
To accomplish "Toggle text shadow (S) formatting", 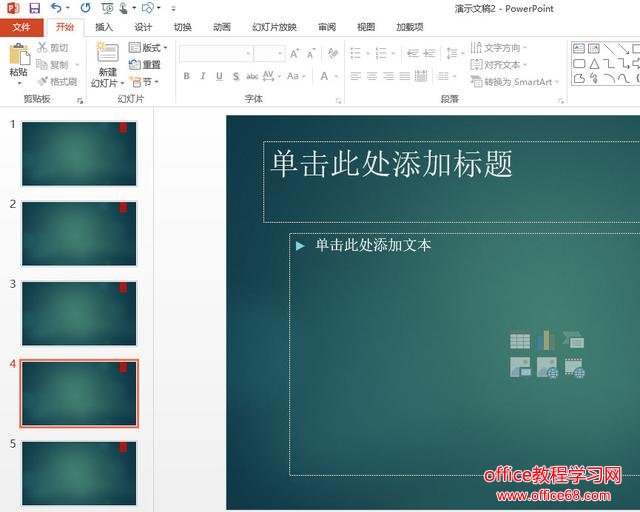I will coord(236,76).
